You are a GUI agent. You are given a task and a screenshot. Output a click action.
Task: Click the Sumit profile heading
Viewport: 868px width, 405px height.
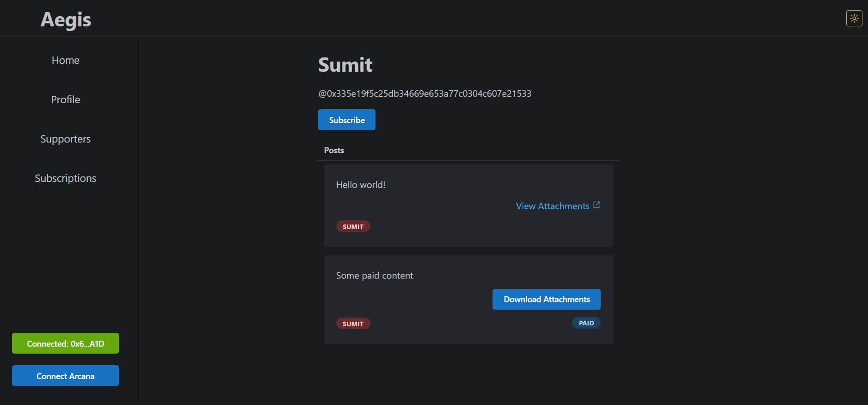pyautogui.click(x=345, y=65)
